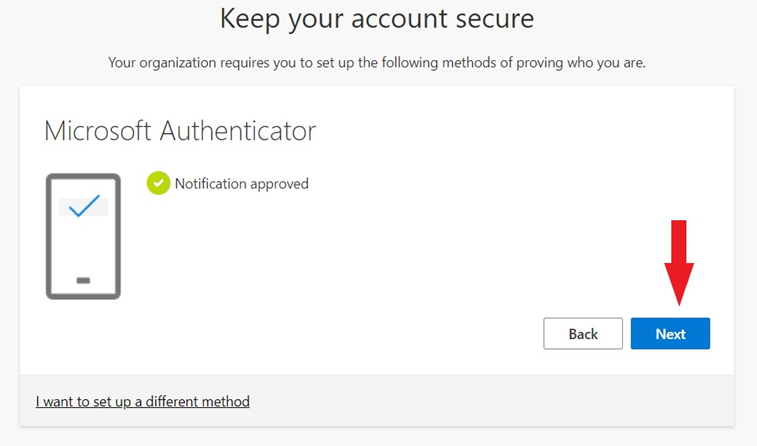This screenshot has width=757, height=446.
Task: Click 'different method' at the end of the link
Action: click(x=198, y=402)
